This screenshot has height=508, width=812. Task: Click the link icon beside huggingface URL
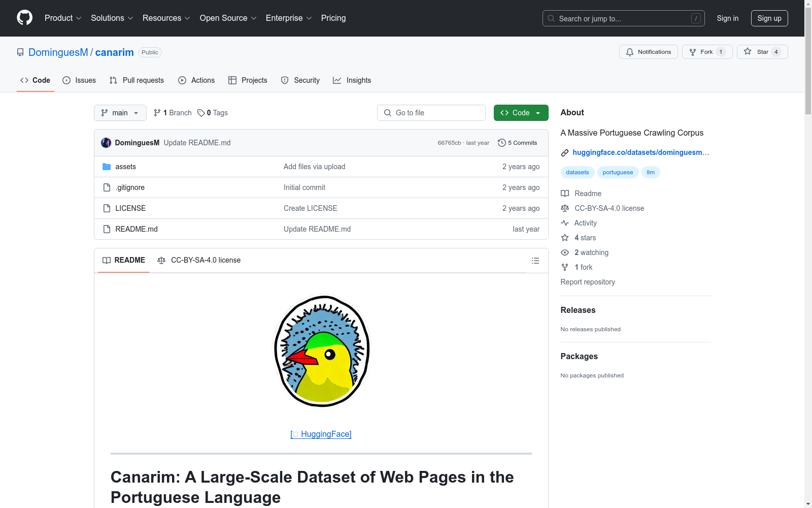[565, 152]
